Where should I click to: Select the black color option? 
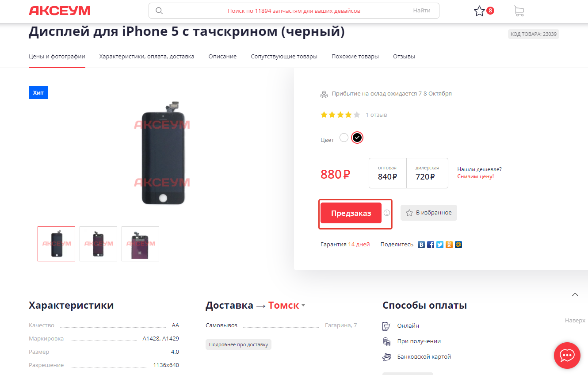pyautogui.click(x=357, y=138)
